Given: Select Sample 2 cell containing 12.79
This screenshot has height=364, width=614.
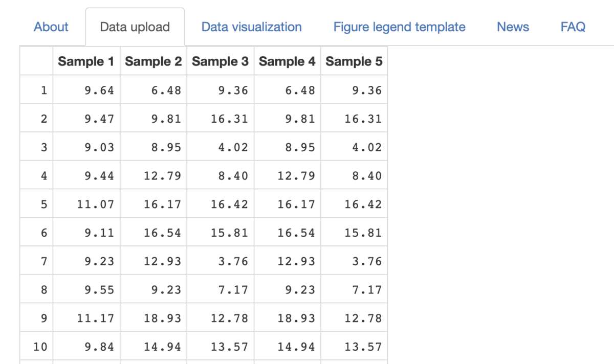Looking at the screenshot, I should coord(153,176).
